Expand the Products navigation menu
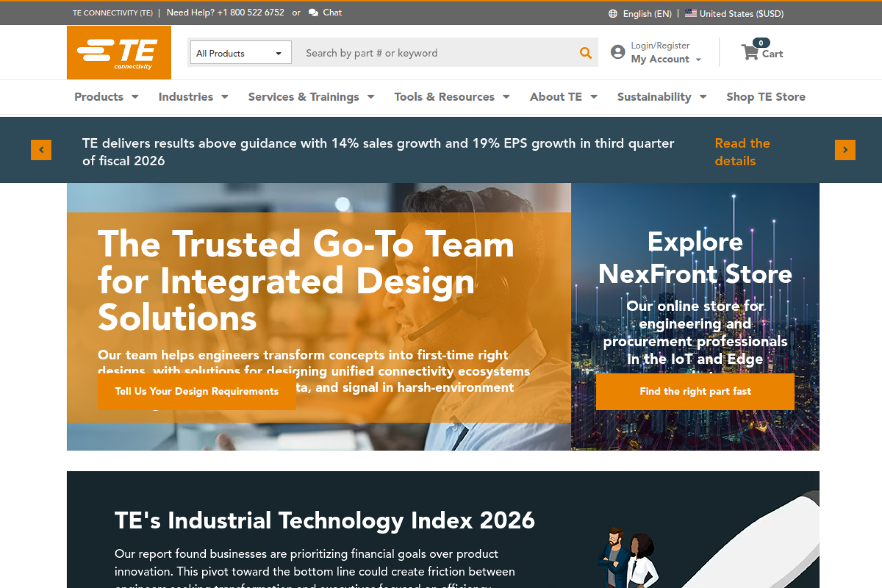This screenshot has width=882, height=588. tap(107, 97)
